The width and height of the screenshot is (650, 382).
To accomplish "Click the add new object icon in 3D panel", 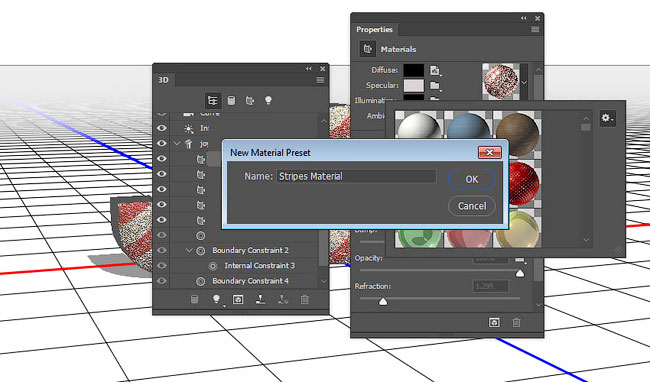I will point(194,299).
